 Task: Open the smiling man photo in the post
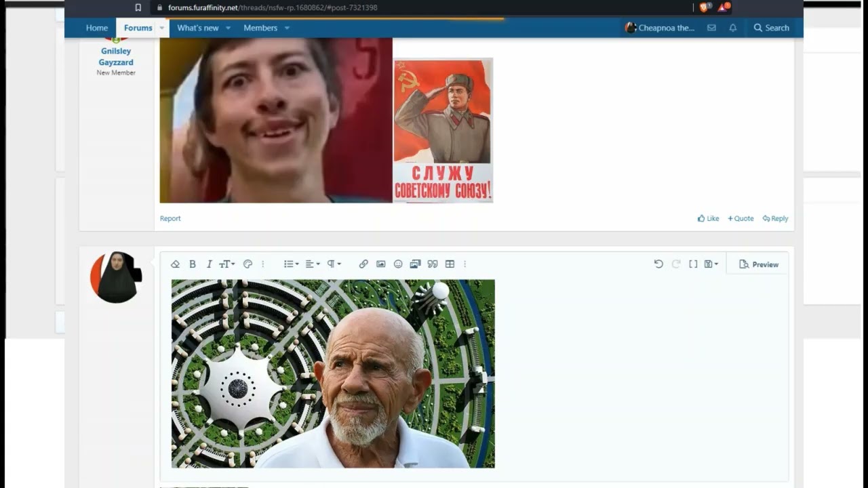pyautogui.click(x=276, y=120)
